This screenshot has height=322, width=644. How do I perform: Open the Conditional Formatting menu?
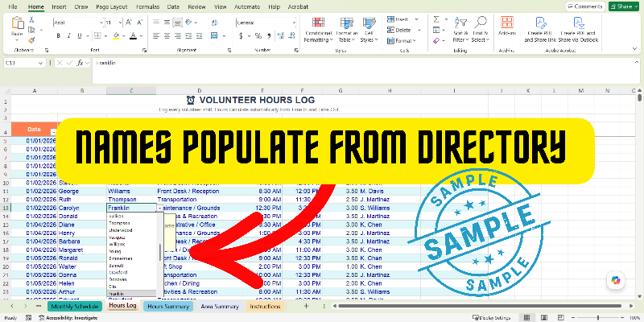click(318, 30)
